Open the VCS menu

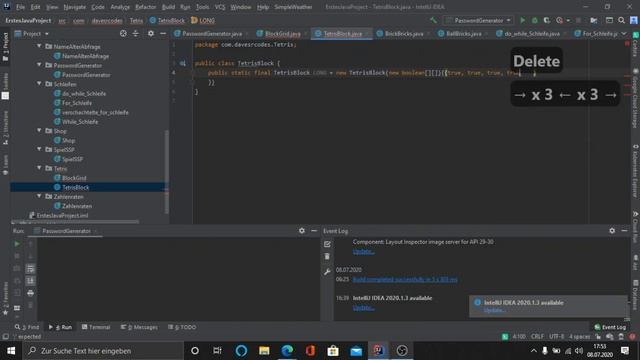220,7
